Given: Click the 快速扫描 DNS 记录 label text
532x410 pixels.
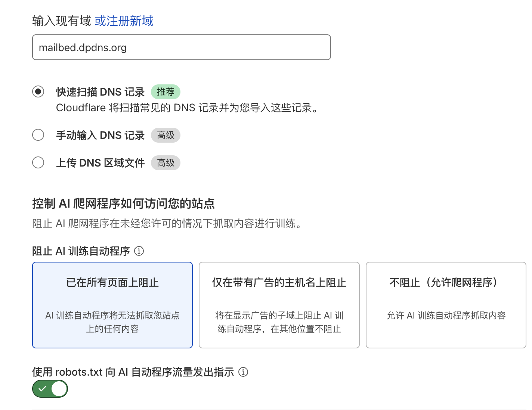Looking at the screenshot, I should 100,92.
